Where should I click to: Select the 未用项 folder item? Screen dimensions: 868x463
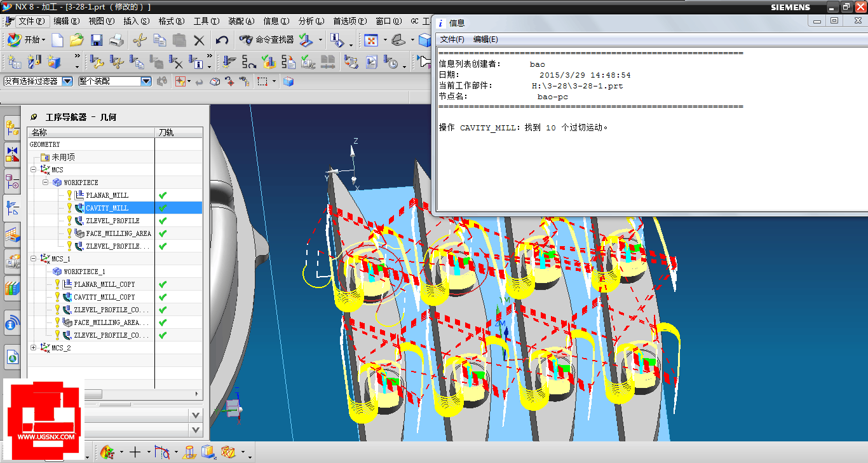point(63,157)
